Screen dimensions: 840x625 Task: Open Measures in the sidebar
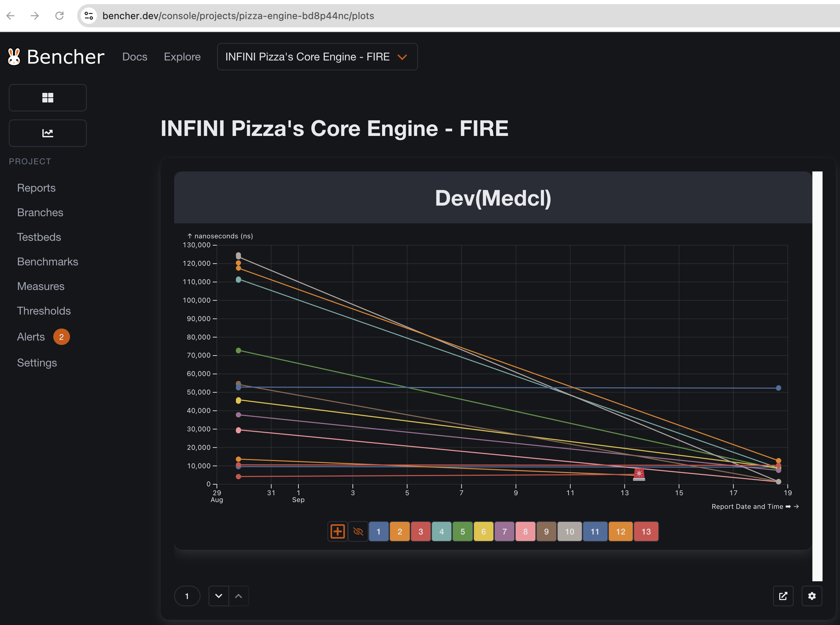41,286
